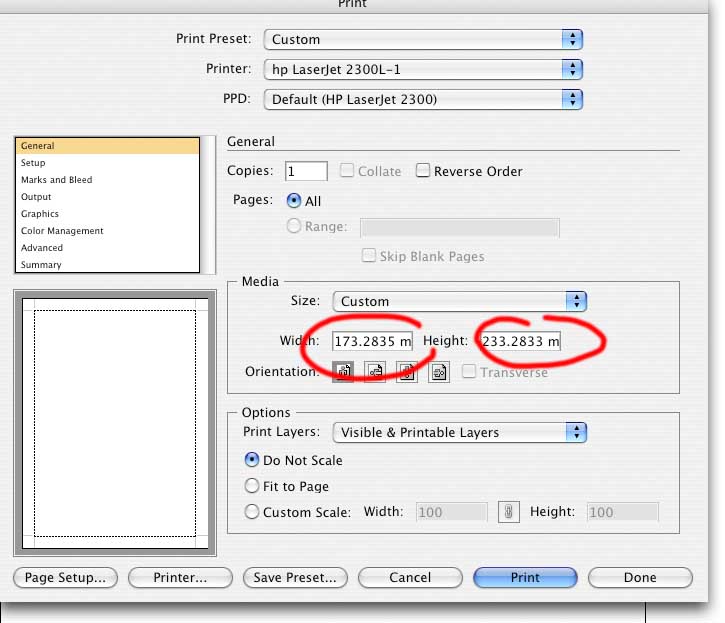Click the page Range input field
This screenshot has width=725, height=623.
point(460,228)
